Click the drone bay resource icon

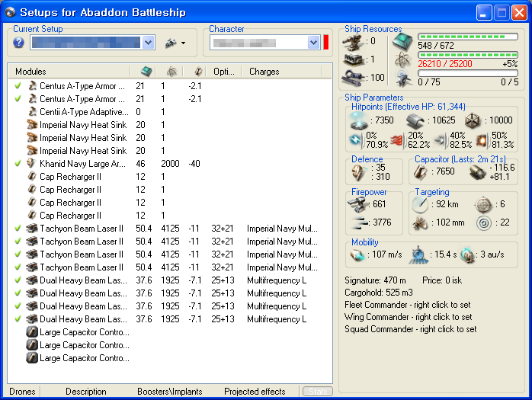click(x=404, y=78)
